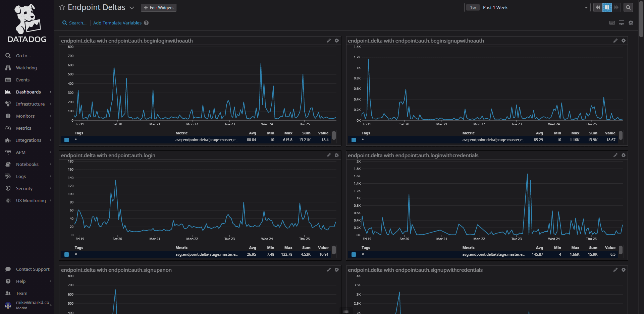This screenshot has height=314, width=644.
Task: Click the Add Template Variables link
Action: [117, 23]
